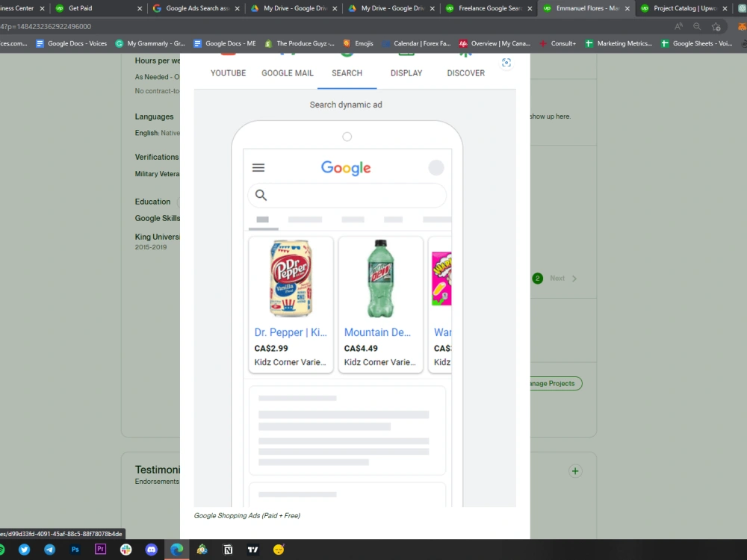
Task: Open Google Docs - ME bookmark
Action: pos(225,43)
